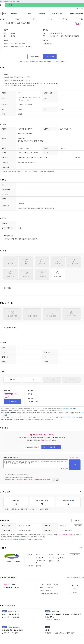
Task: Click the 로그인 link at top
Action: click(x=78, y=9)
